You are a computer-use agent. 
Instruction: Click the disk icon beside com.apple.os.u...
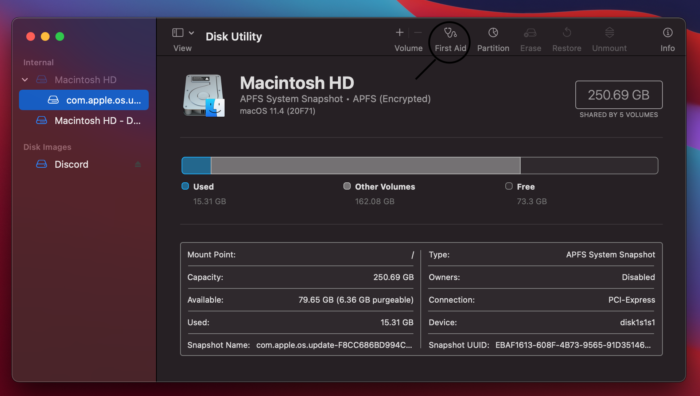(53, 100)
